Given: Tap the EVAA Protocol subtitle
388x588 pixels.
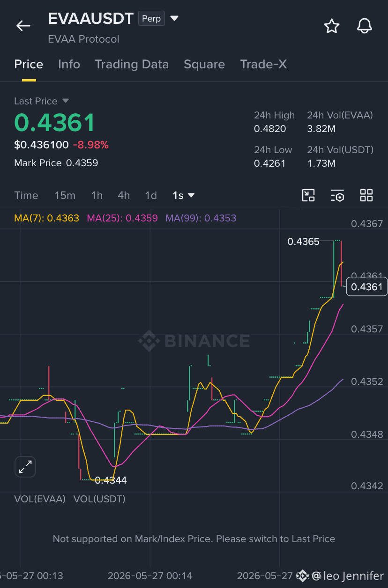Looking at the screenshot, I should 83,39.
